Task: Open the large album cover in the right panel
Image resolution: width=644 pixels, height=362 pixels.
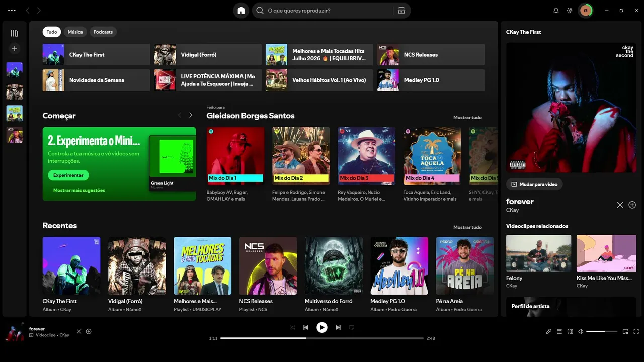Action: [571, 108]
